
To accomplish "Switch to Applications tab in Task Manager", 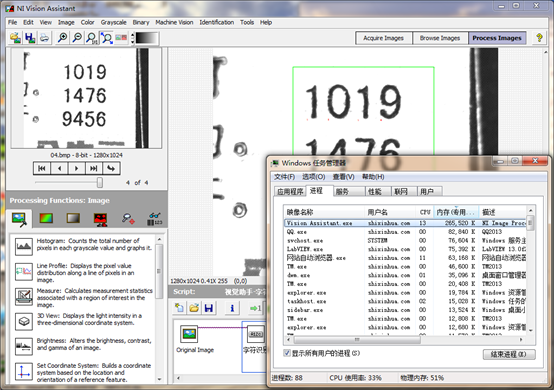I will (290, 191).
